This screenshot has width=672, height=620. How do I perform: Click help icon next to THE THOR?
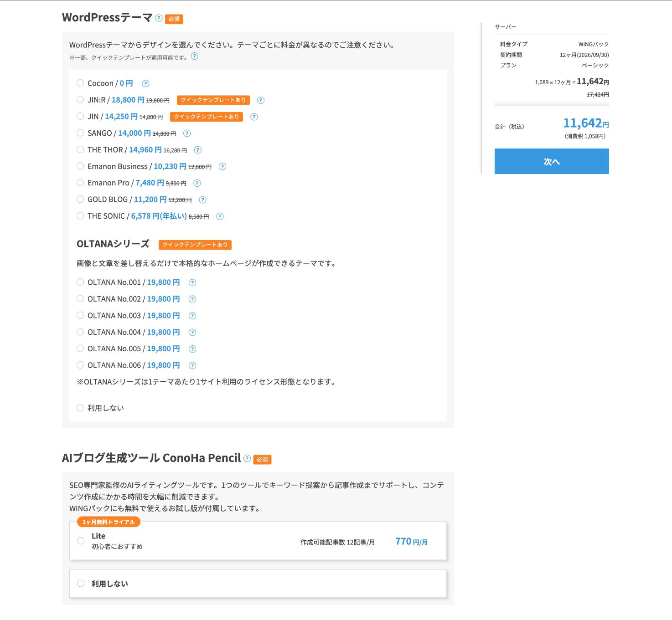coord(197,150)
